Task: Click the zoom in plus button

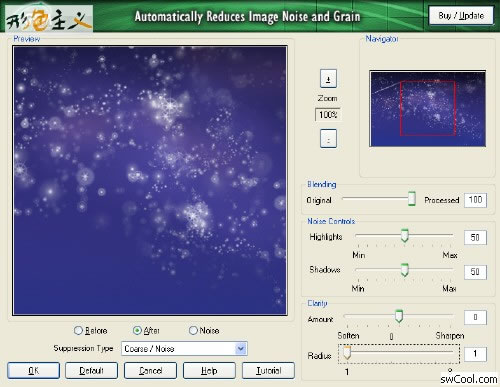Action: tap(328, 79)
